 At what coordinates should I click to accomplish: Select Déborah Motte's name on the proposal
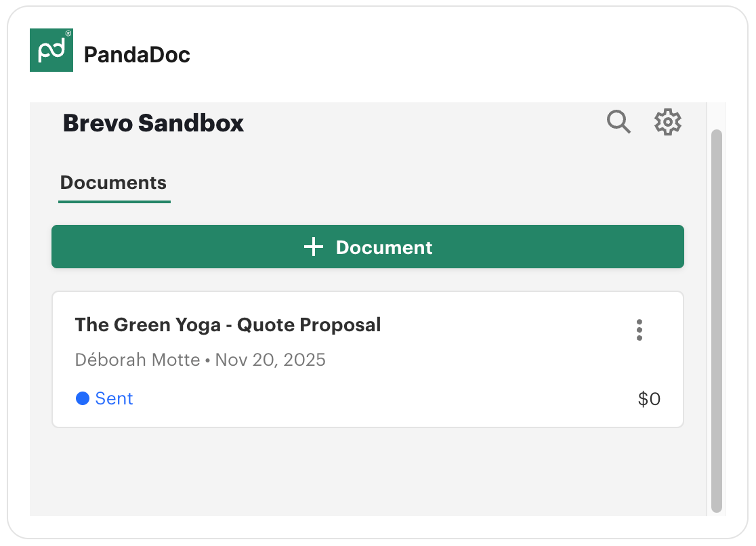(x=138, y=360)
